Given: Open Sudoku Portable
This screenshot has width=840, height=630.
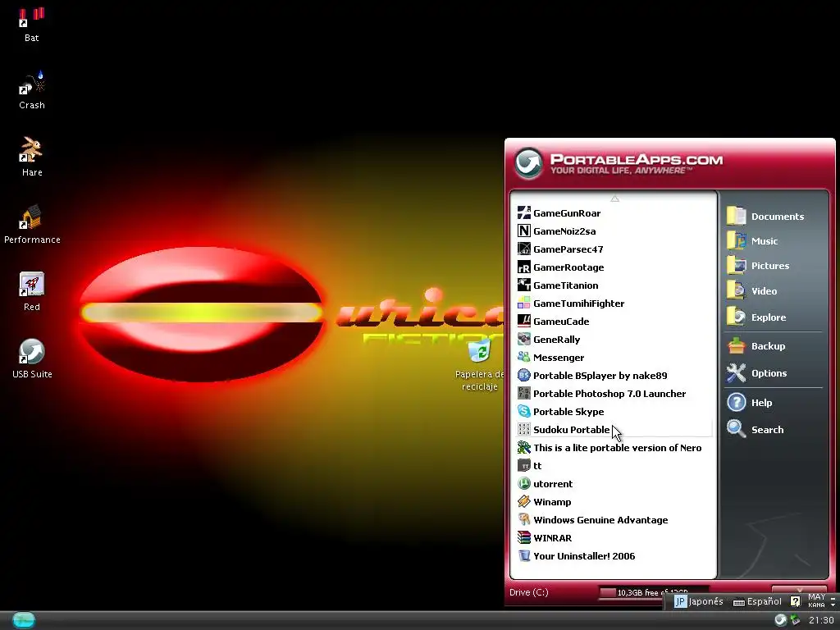Looking at the screenshot, I should (614, 430).
